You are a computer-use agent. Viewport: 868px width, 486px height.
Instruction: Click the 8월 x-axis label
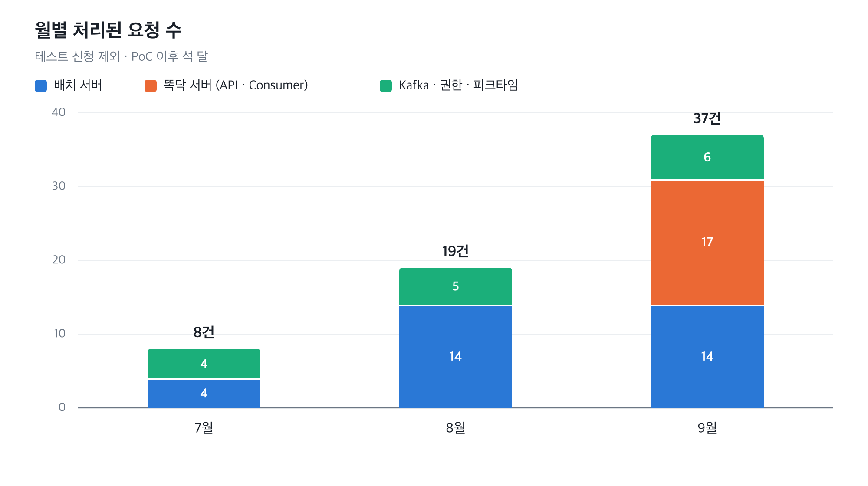point(456,428)
